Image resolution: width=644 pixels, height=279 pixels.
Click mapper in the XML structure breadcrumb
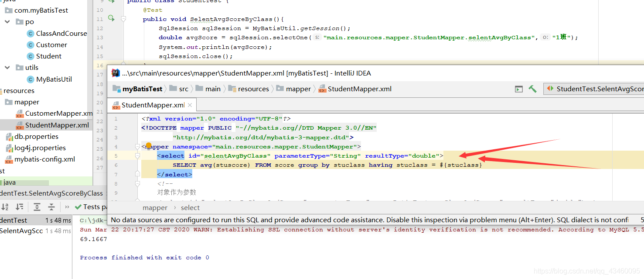pyautogui.click(x=155, y=208)
